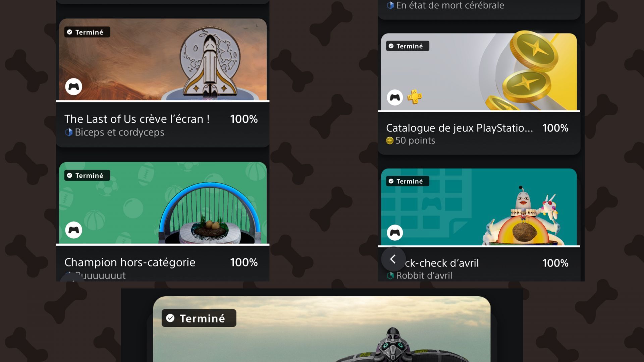Screen dimensions: 644x362
Task: Click Terminé check badge on Champion hors-catégorie card
Action: (87, 176)
